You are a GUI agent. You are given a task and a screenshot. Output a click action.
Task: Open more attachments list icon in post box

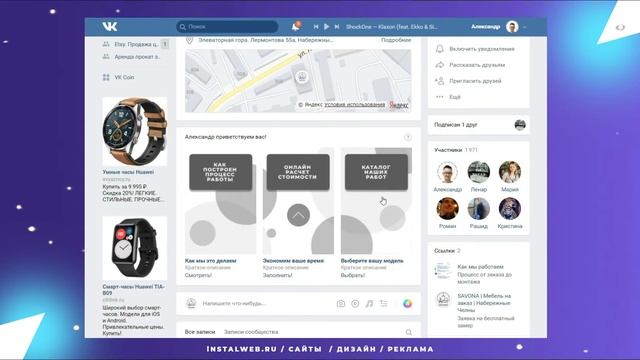click(384, 303)
